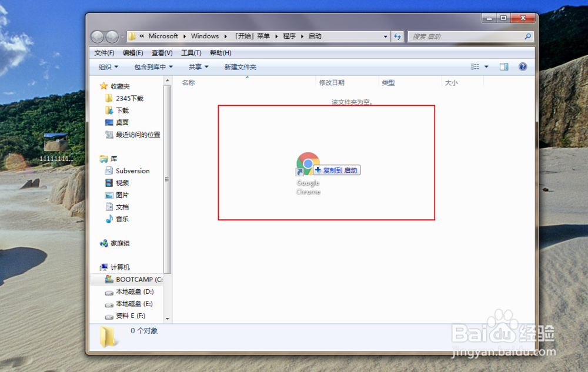
Task: Click Microsoft in the address breadcrumb
Action: tap(163, 36)
